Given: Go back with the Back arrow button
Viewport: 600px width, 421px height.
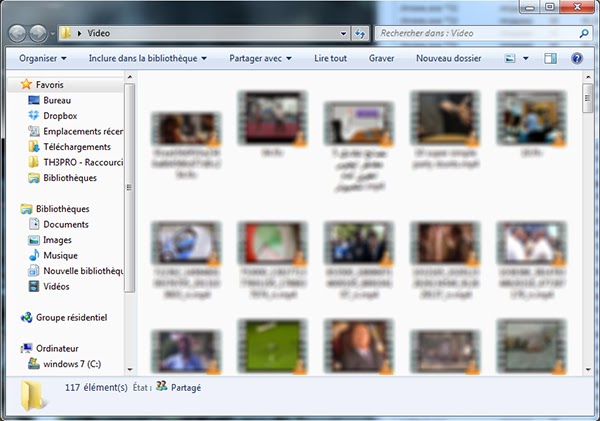Looking at the screenshot, I should 17,34.
